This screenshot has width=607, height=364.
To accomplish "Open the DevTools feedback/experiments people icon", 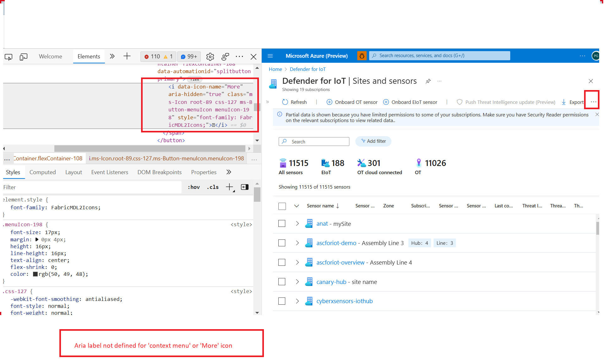I will (225, 57).
